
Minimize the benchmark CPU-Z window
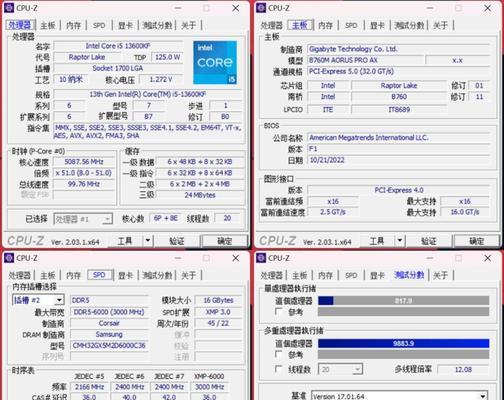430,258
